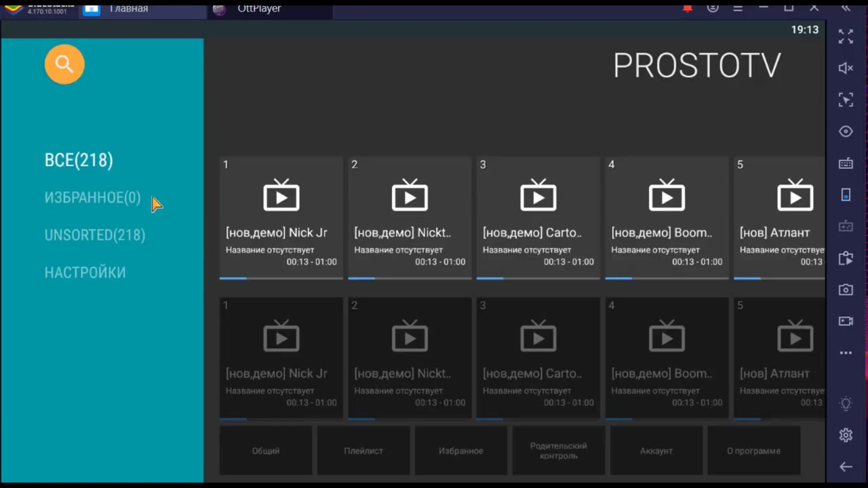Select the dimmed Carto.. channel card

click(x=538, y=359)
